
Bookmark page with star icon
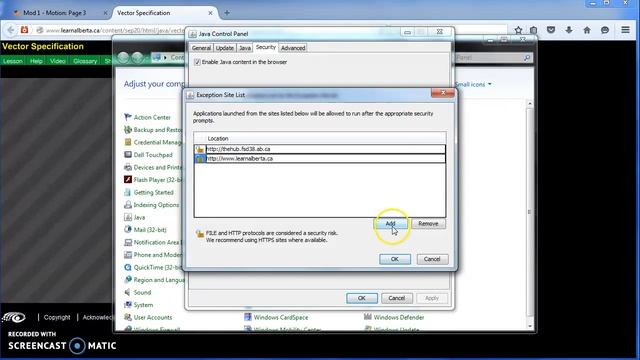[x=518, y=30]
